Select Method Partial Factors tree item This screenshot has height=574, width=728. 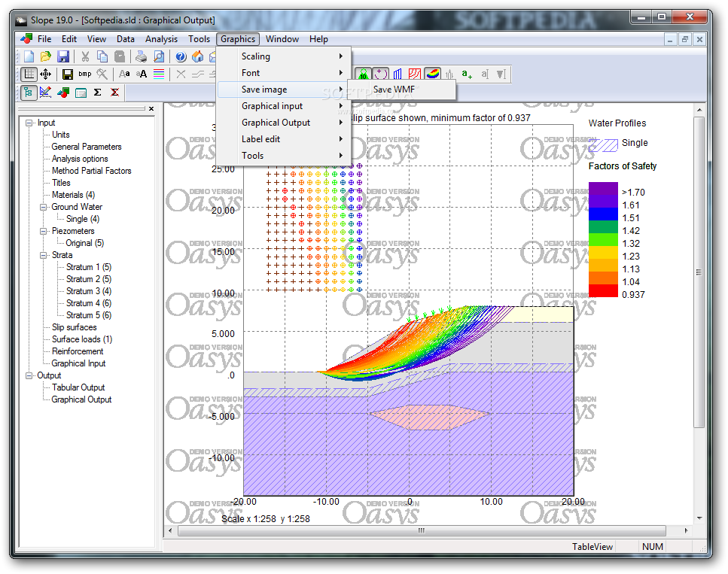[91, 171]
